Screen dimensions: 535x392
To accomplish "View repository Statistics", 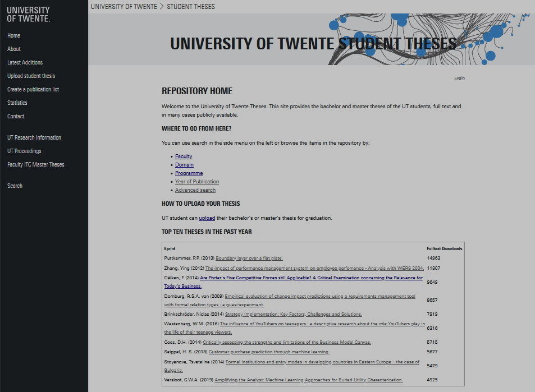I will click(x=17, y=103).
